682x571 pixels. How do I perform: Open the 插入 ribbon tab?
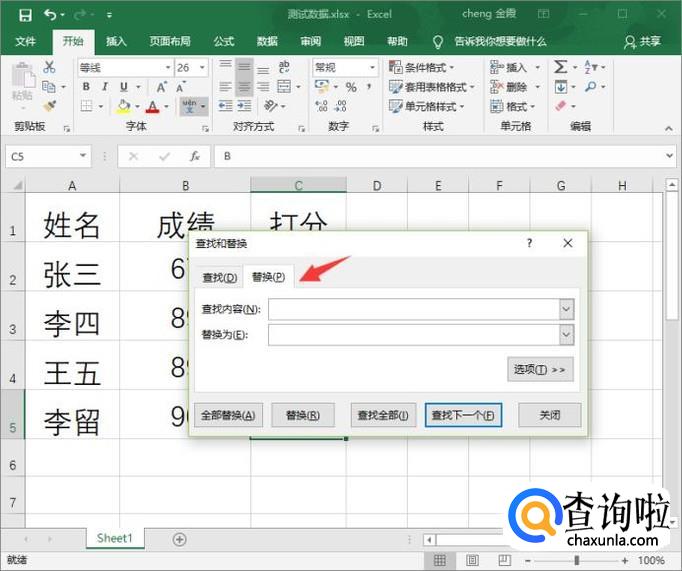(117, 41)
